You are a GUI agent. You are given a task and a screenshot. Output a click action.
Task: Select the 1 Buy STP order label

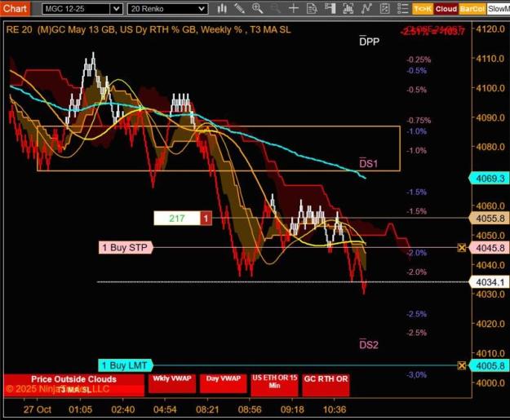[125, 248]
